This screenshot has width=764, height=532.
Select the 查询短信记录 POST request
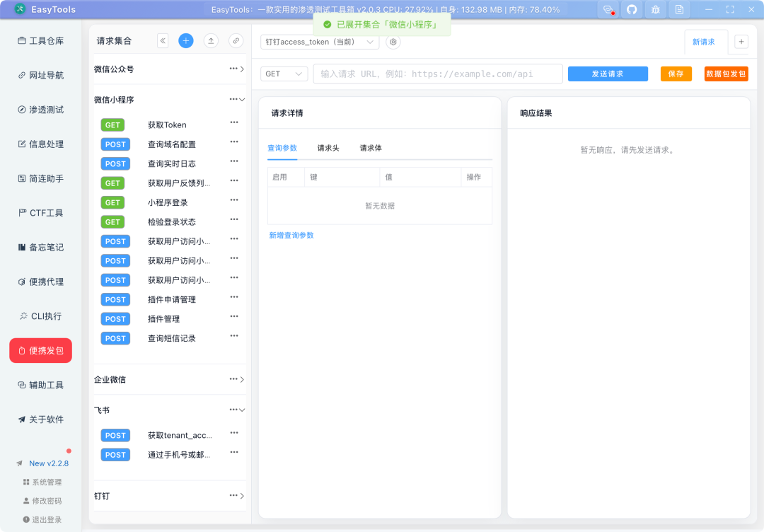[171, 339]
